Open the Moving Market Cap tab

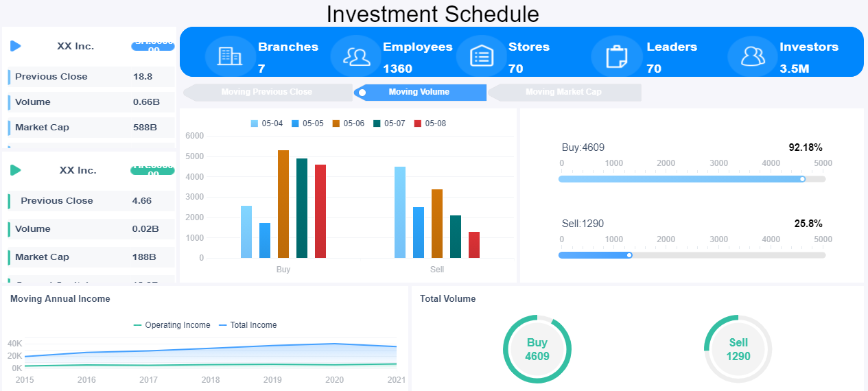click(x=565, y=92)
